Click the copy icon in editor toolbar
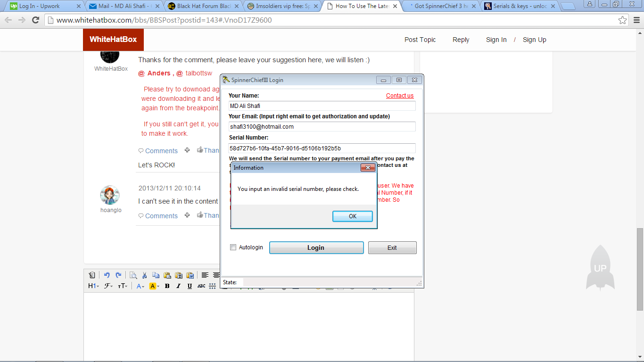Screen dimensions: 644x362 pos(156,275)
